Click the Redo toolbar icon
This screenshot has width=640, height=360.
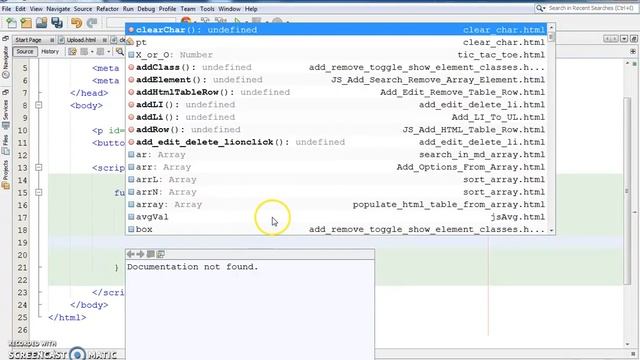[x=92, y=23]
